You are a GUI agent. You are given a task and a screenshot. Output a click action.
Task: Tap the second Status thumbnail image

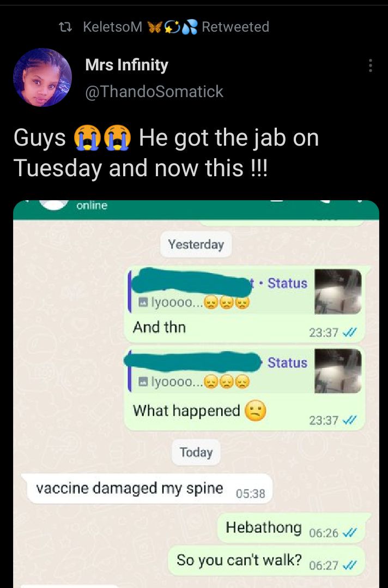point(338,370)
